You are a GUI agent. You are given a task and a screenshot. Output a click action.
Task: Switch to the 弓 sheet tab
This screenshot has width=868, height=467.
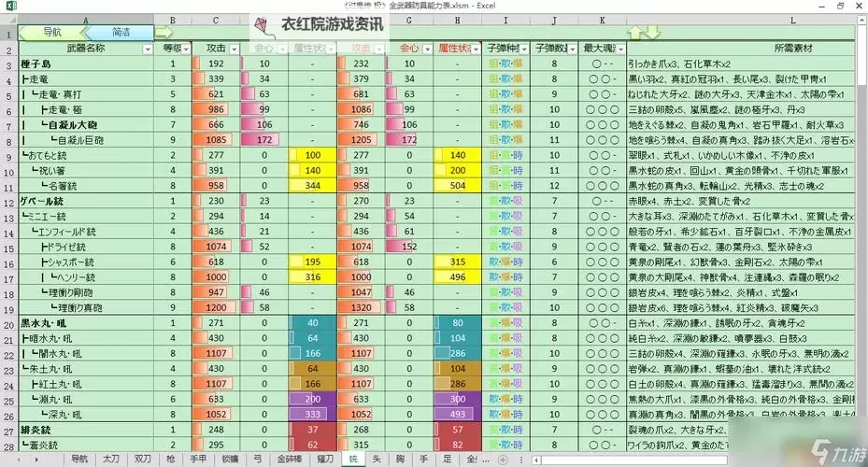[x=258, y=460]
